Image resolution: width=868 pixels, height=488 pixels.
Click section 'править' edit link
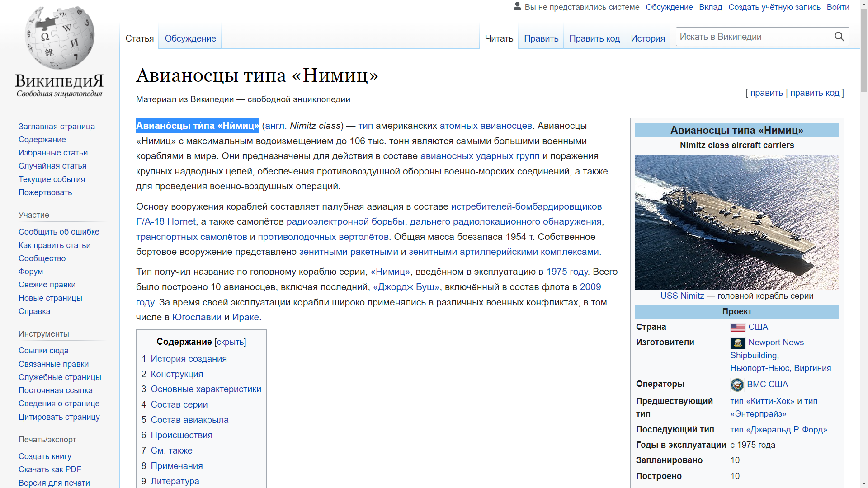pyautogui.click(x=766, y=93)
